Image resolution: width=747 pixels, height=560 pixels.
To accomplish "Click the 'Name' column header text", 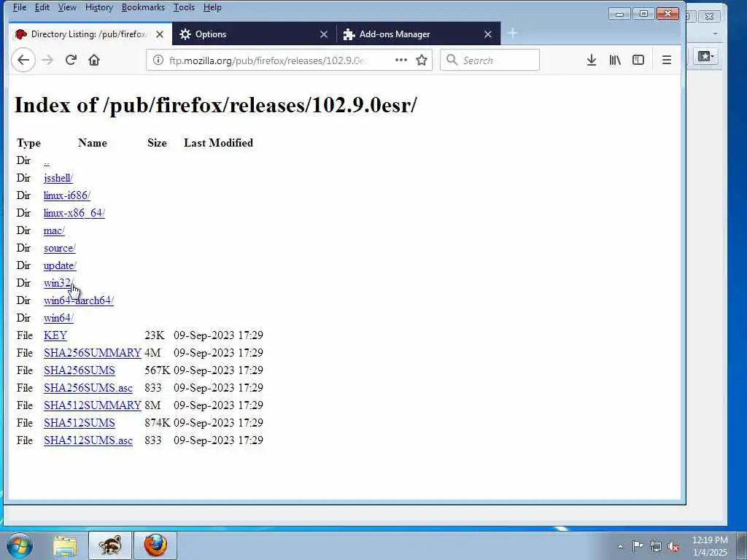I will (x=93, y=143).
